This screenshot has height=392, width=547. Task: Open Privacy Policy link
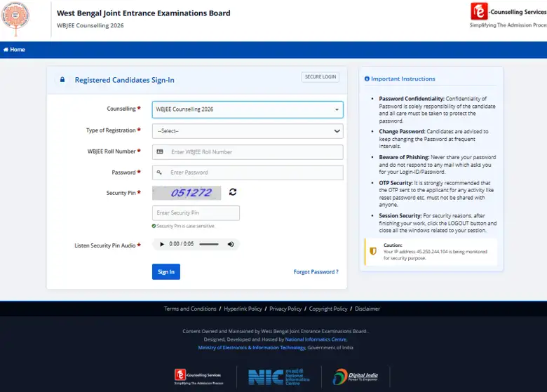pyautogui.click(x=285, y=309)
